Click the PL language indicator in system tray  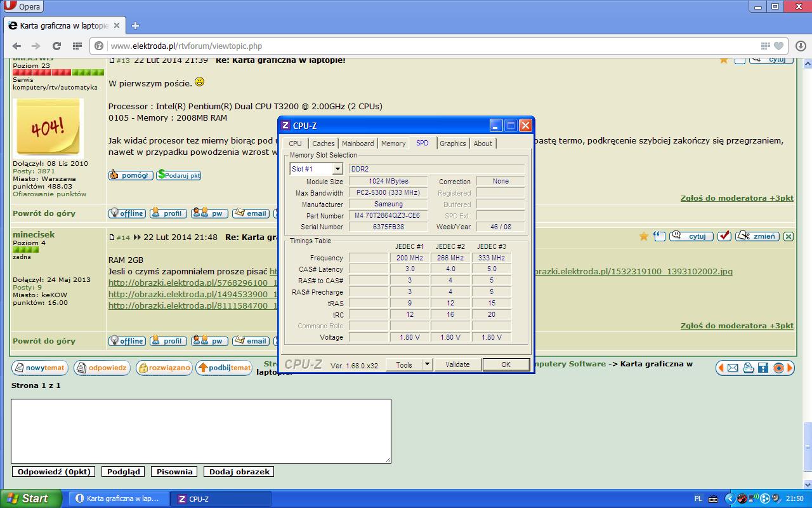tap(698, 498)
